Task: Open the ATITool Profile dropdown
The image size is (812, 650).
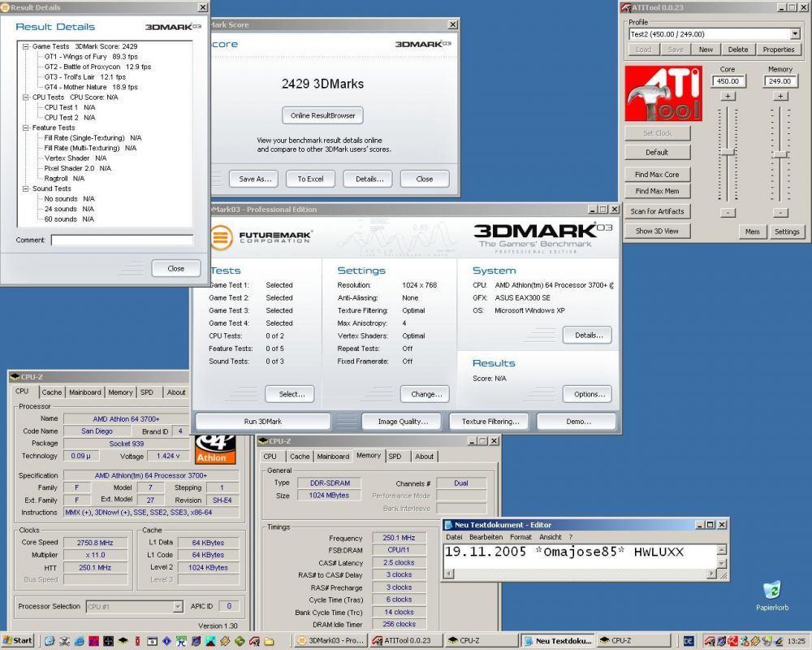Action: (x=795, y=34)
